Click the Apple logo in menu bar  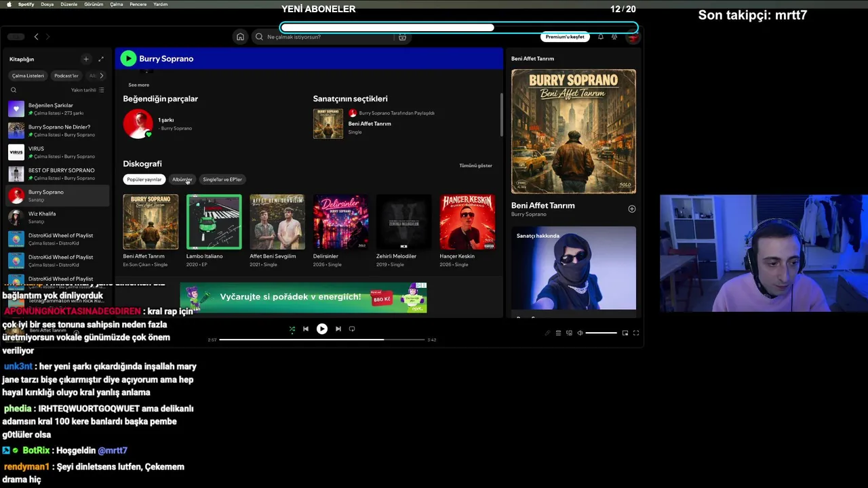click(x=9, y=4)
